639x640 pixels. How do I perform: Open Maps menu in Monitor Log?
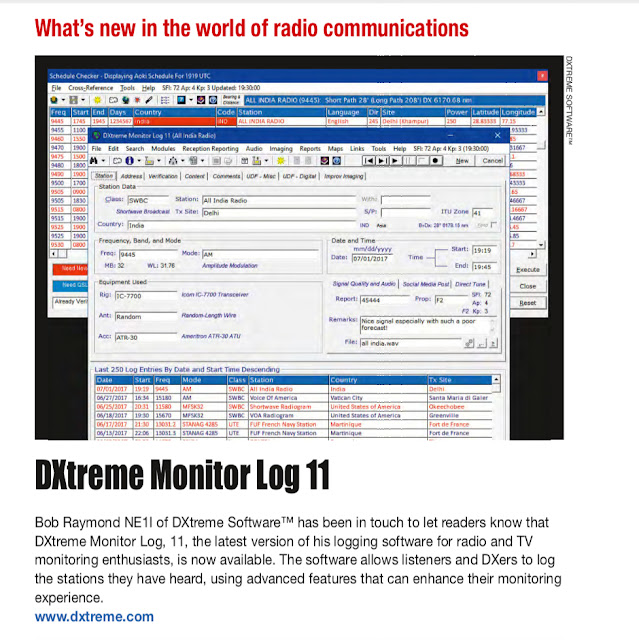point(335,149)
